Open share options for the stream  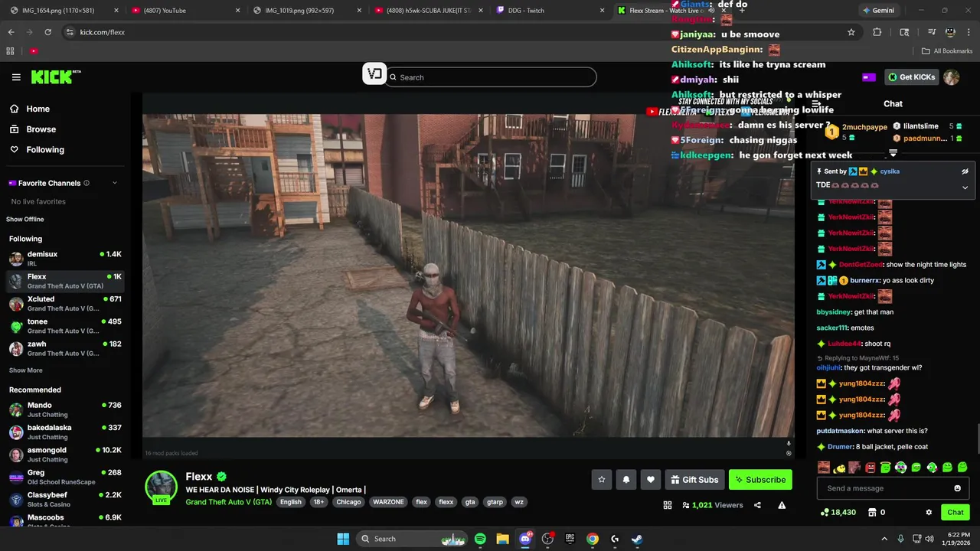click(x=757, y=505)
